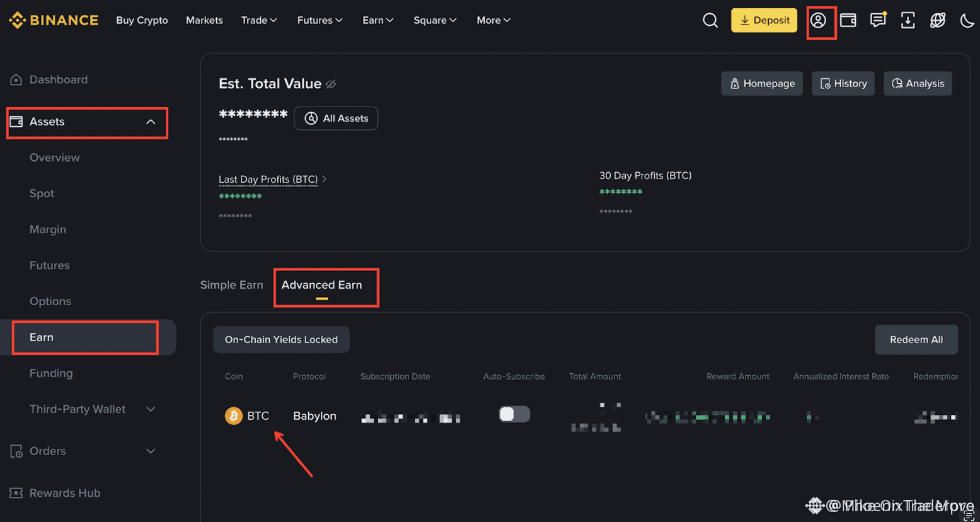Open the History button
Viewport: 980px width, 522px height.
843,83
